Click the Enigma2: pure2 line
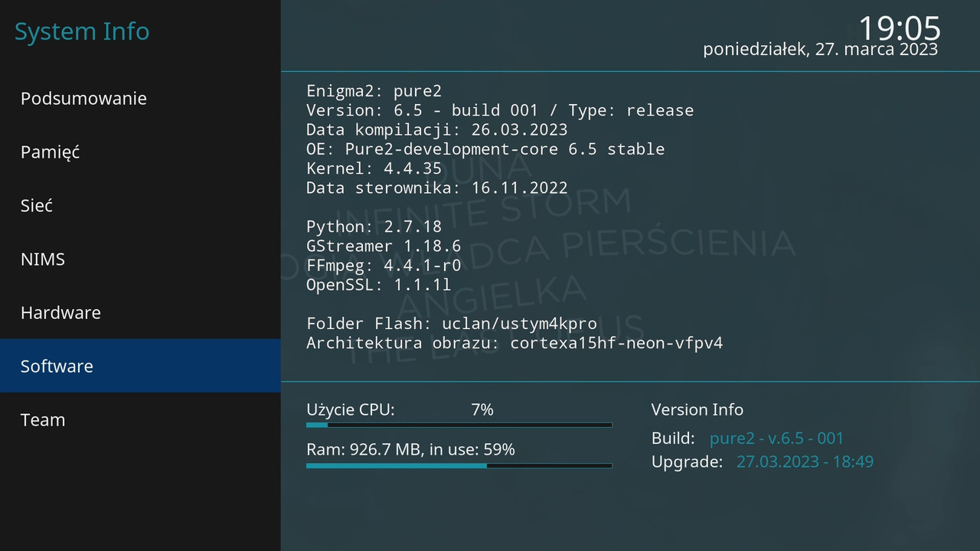 click(374, 91)
